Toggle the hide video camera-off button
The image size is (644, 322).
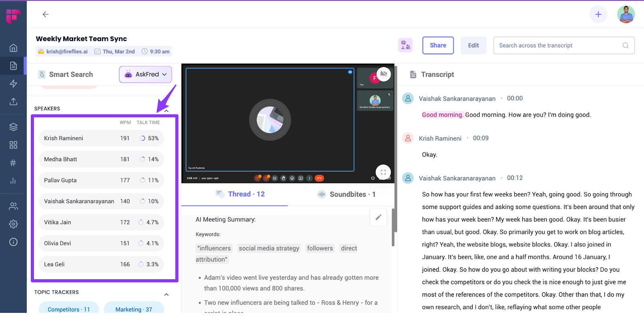point(384,74)
